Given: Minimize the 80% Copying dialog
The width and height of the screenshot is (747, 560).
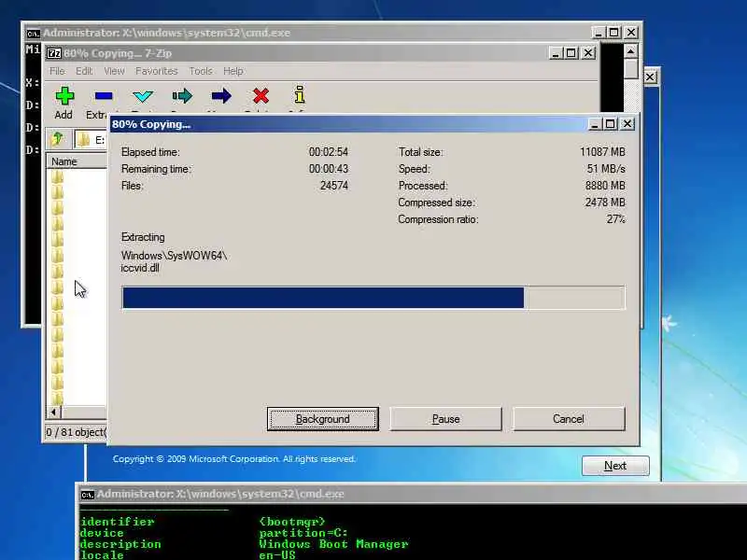Looking at the screenshot, I should [x=594, y=124].
